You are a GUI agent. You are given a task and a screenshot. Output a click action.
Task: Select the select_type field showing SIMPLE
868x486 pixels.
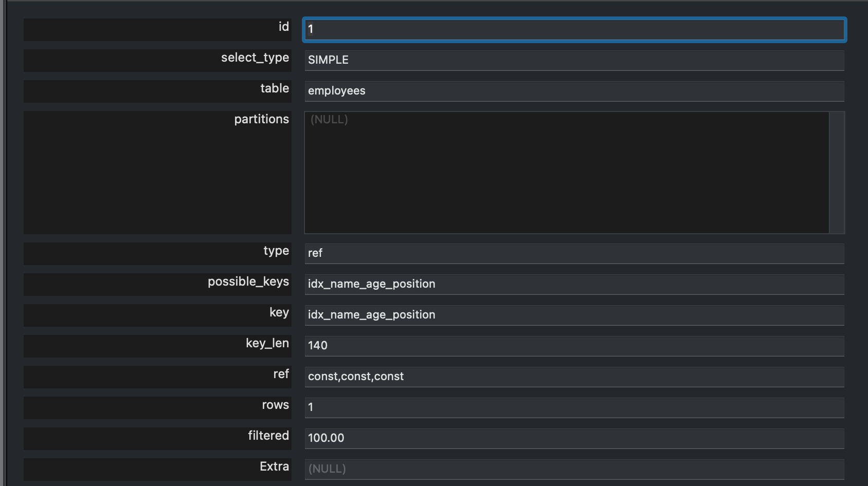click(x=574, y=60)
